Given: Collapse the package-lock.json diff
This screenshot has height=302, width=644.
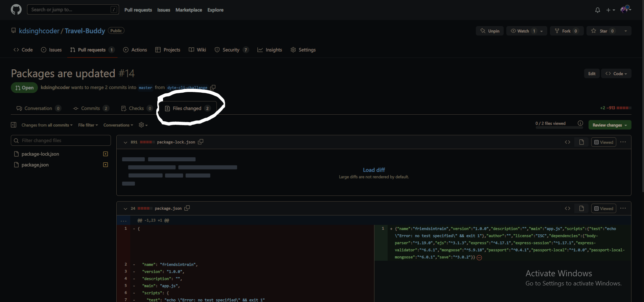Looking at the screenshot, I should [125, 142].
